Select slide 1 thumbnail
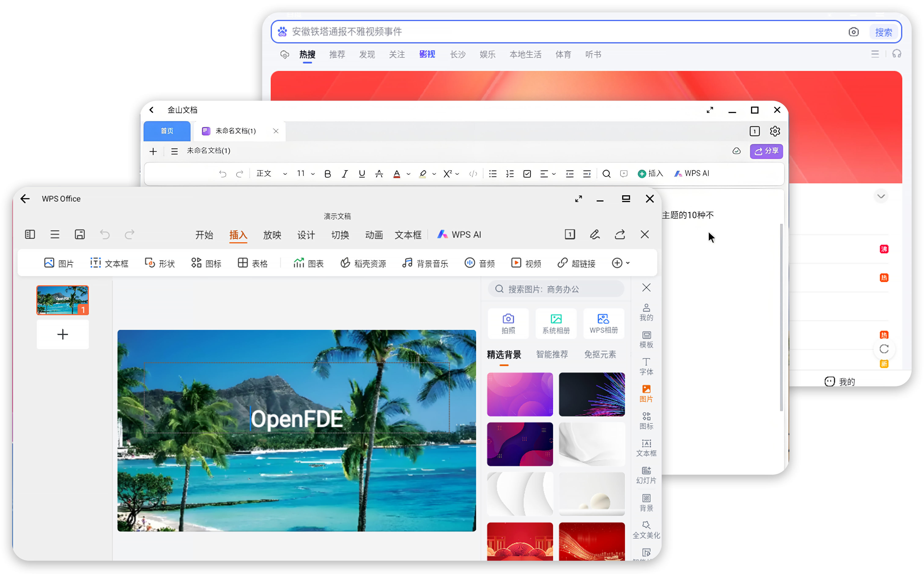 (x=63, y=300)
